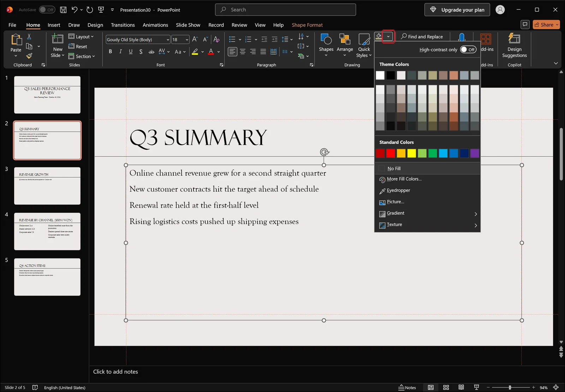The image size is (565, 392).
Task: Fit slide to current window
Action: pos(556,387)
